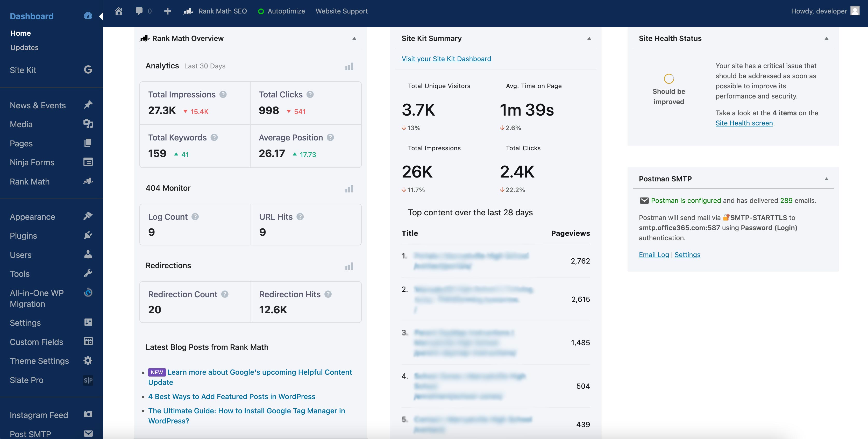The width and height of the screenshot is (868, 439).
Task: Click the Settings sliders icon in sidebar
Action: click(88, 322)
